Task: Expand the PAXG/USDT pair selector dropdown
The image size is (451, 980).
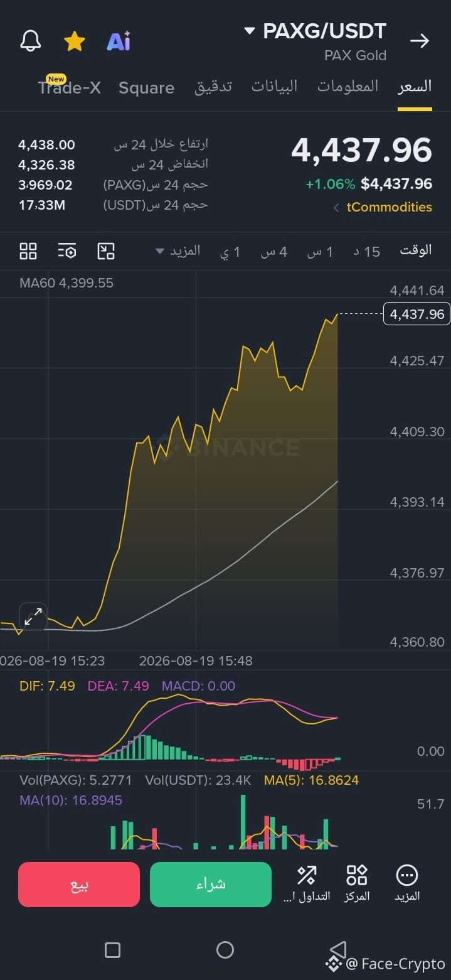Action: point(250,31)
